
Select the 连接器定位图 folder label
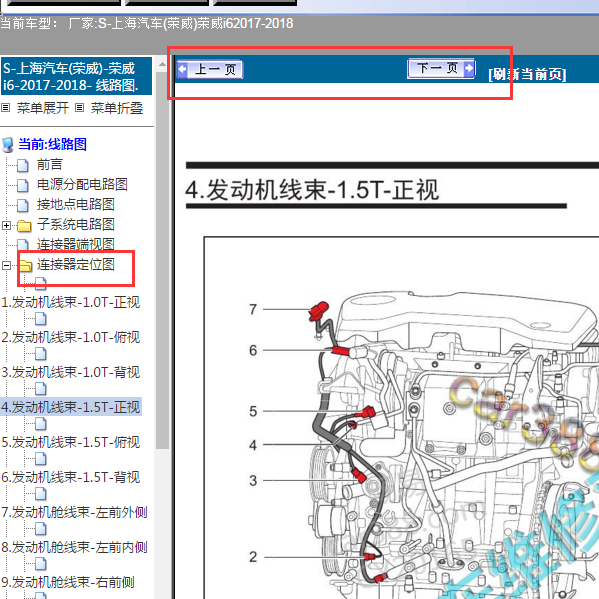pos(76,264)
